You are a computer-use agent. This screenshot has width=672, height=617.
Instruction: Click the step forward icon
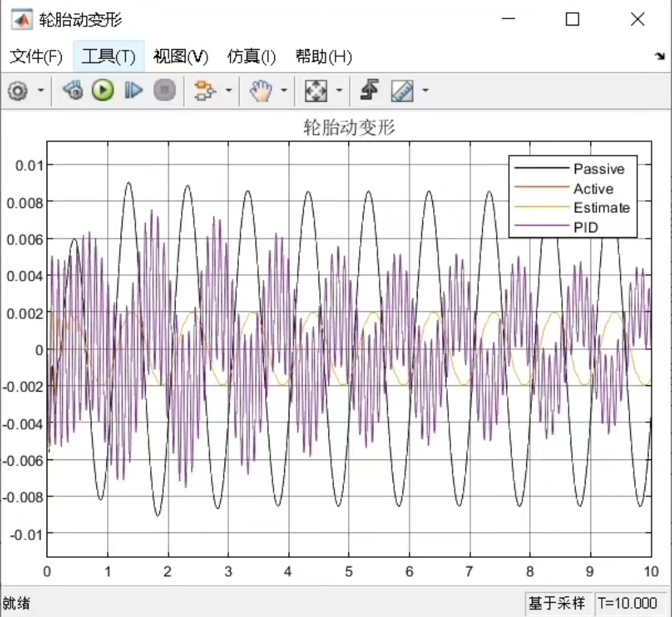coord(133,90)
